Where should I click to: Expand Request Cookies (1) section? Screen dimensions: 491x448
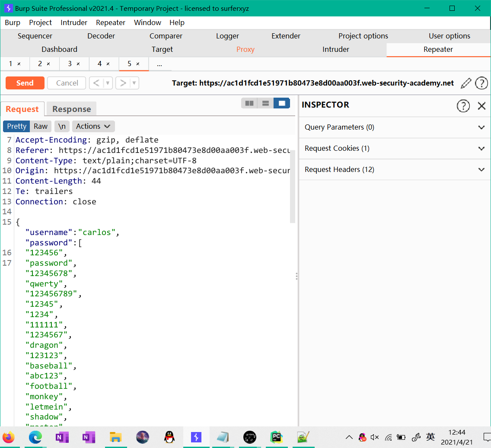[395, 148]
